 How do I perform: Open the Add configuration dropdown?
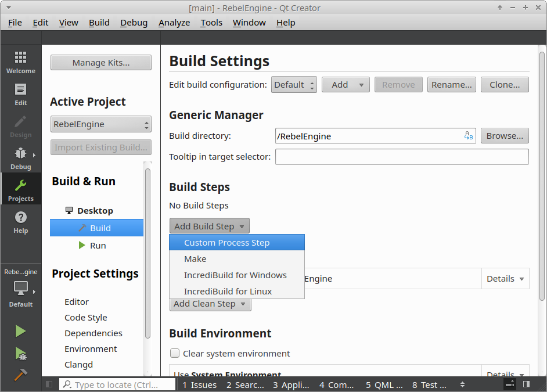346,85
